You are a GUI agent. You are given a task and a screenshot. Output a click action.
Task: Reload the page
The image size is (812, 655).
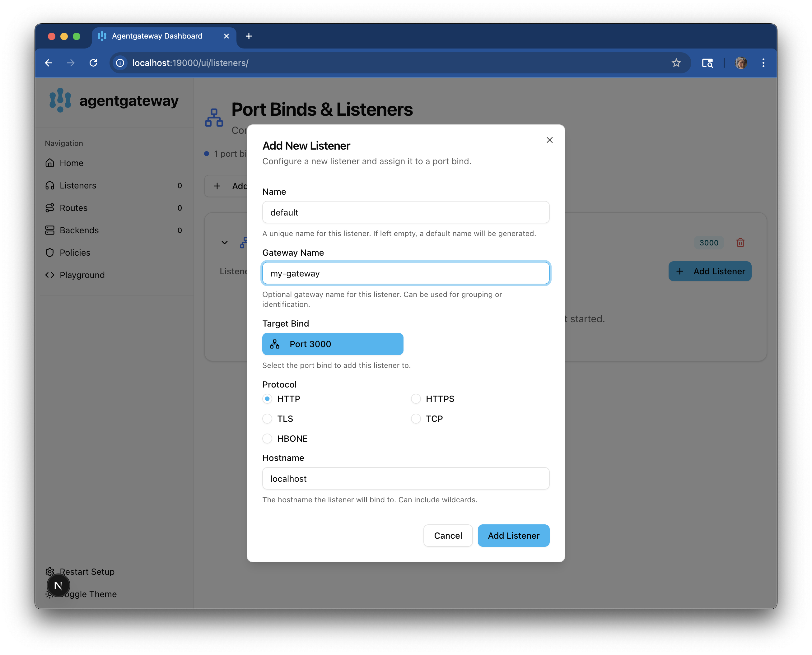point(93,63)
